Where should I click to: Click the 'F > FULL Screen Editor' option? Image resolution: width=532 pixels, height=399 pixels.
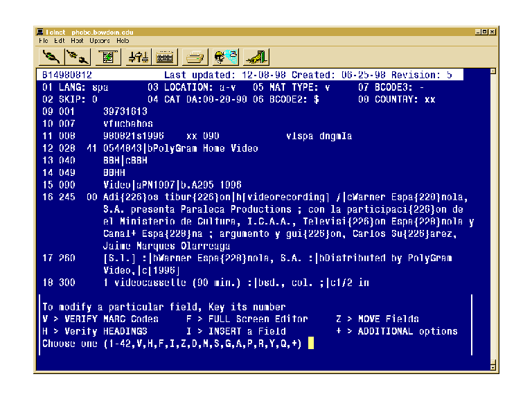tap(247, 319)
